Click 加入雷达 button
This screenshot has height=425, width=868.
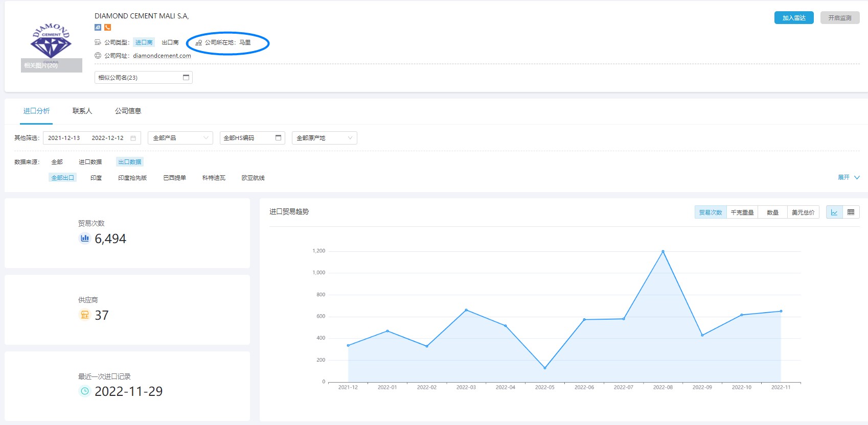[794, 18]
